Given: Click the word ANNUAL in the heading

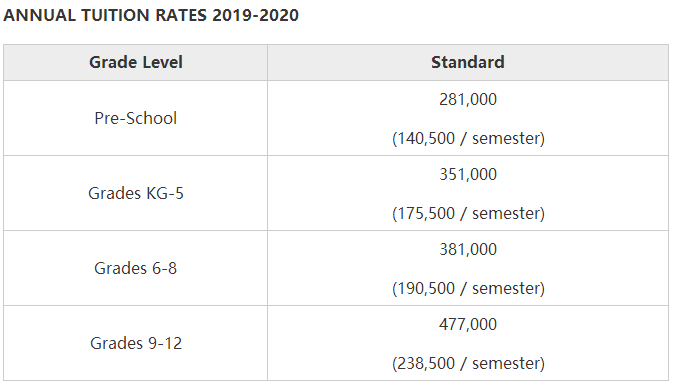Looking at the screenshot, I should pos(40,15).
